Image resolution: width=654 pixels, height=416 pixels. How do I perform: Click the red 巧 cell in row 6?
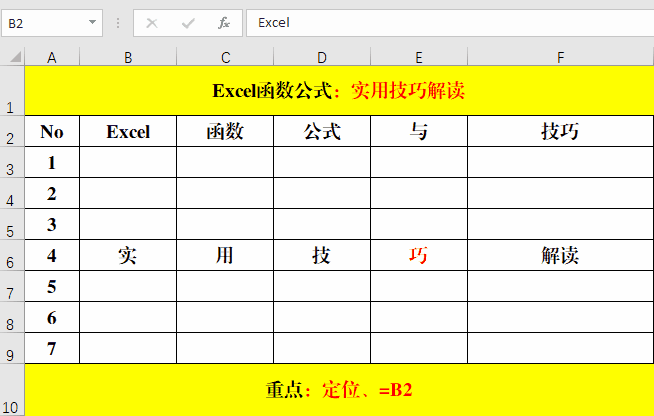point(419,255)
